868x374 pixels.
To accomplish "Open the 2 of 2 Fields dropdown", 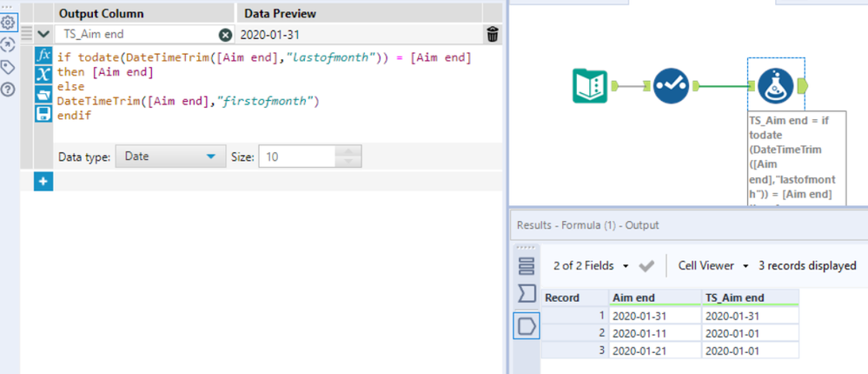I will tap(591, 266).
